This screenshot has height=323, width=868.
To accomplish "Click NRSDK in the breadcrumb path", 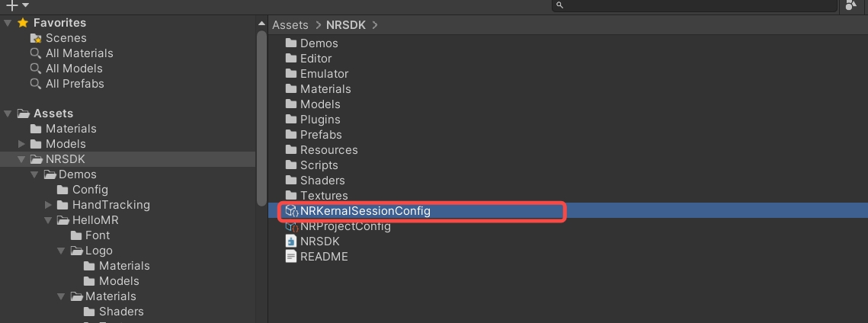I will coord(346,25).
